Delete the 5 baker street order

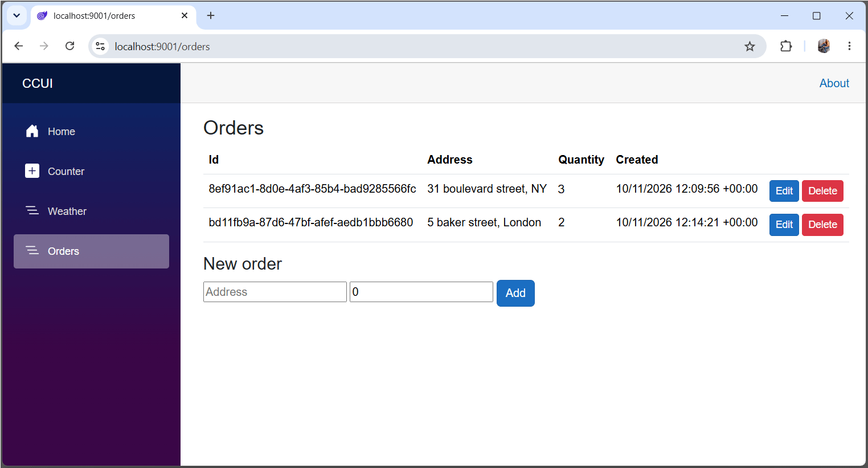point(822,225)
